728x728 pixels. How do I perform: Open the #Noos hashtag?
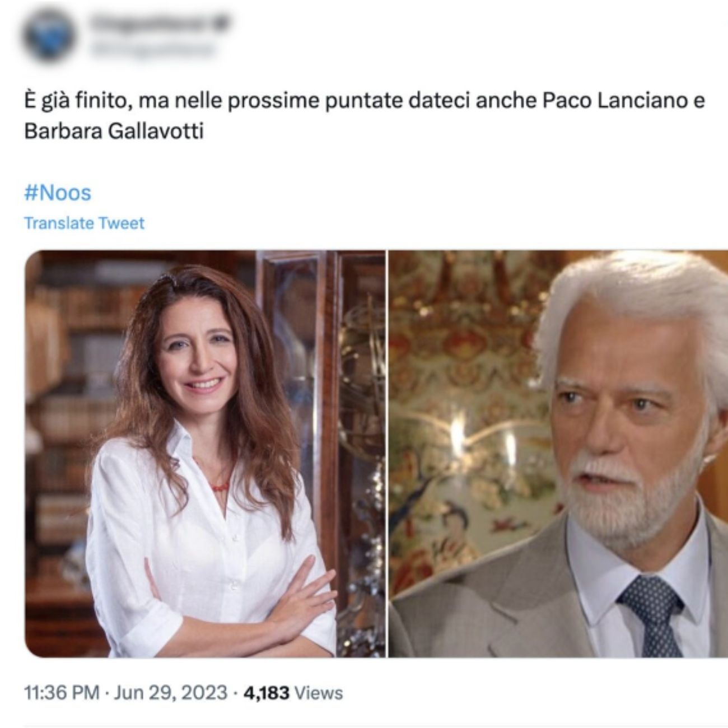tap(58, 193)
